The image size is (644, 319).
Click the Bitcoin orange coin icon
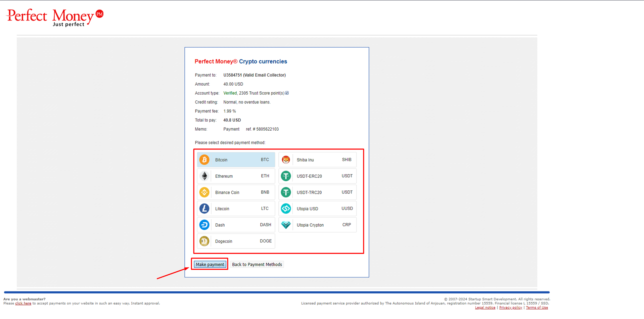click(x=204, y=160)
